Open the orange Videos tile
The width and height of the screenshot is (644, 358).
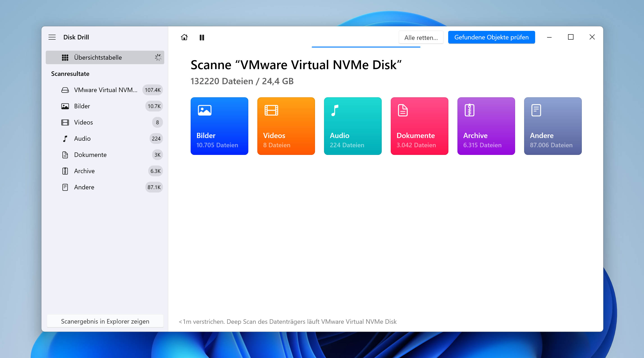tap(286, 126)
